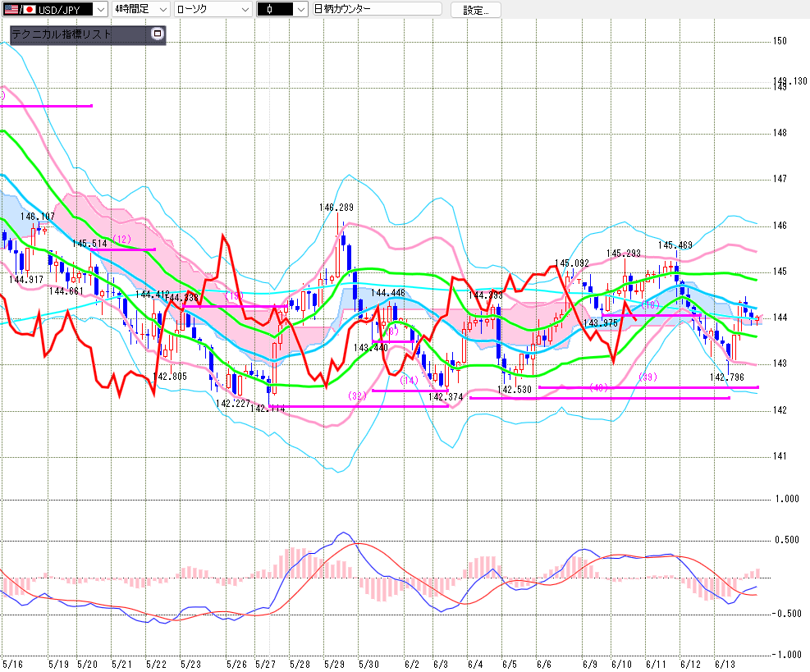The height and width of the screenshot is (672, 810).
Task: Click the 6/13 date label
Action: (x=725, y=665)
